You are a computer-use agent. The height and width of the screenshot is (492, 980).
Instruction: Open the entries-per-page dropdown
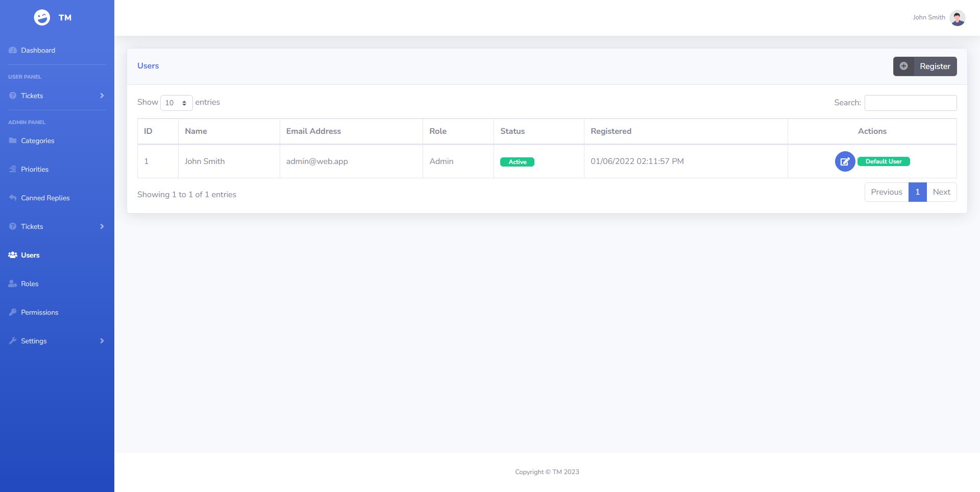176,103
